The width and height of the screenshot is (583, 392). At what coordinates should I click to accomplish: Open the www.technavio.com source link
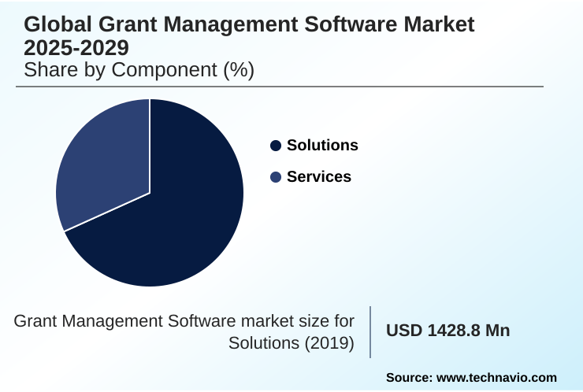[x=496, y=378]
